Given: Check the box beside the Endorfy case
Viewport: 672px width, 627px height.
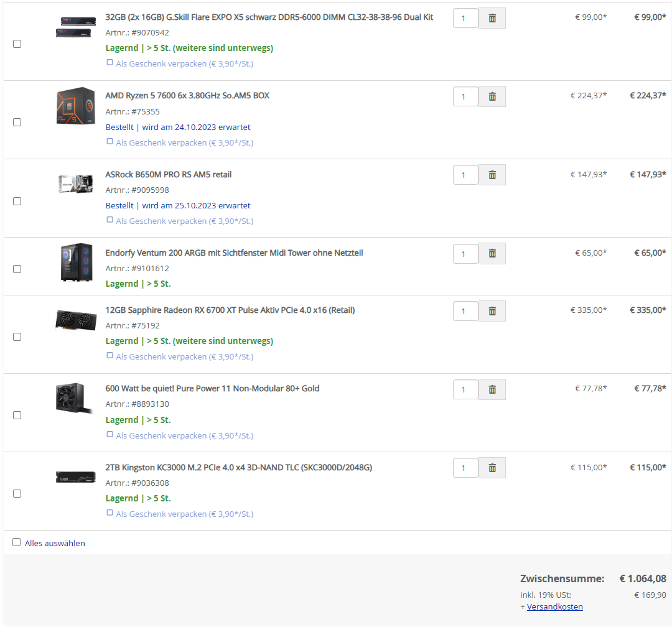Looking at the screenshot, I should tap(17, 269).
